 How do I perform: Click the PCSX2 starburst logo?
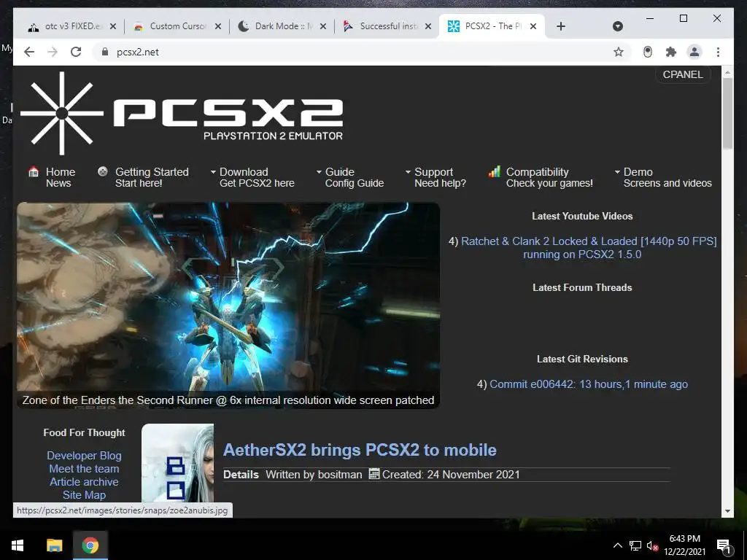(62, 113)
